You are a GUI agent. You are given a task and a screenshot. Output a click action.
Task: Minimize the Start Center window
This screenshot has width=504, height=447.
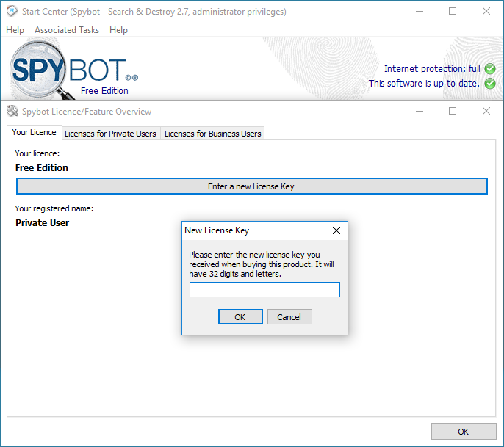[x=420, y=11]
